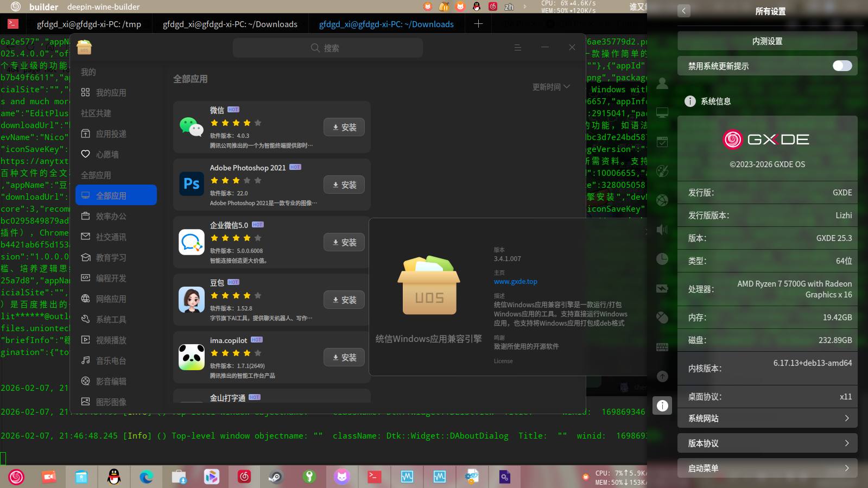Open the app store hamburger menu
This screenshot has width=868, height=488.
point(518,48)
